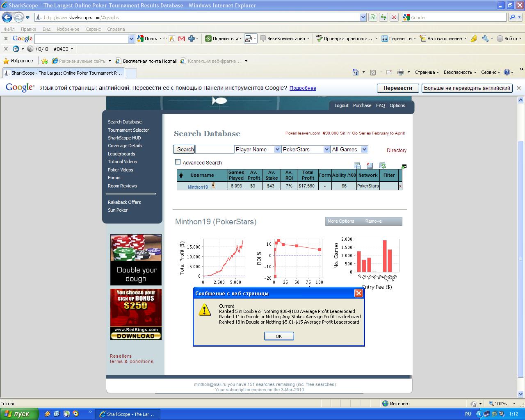Screen dimensions: 525x420
Task: Click the home icon in command bar
Action: point(356,72)
